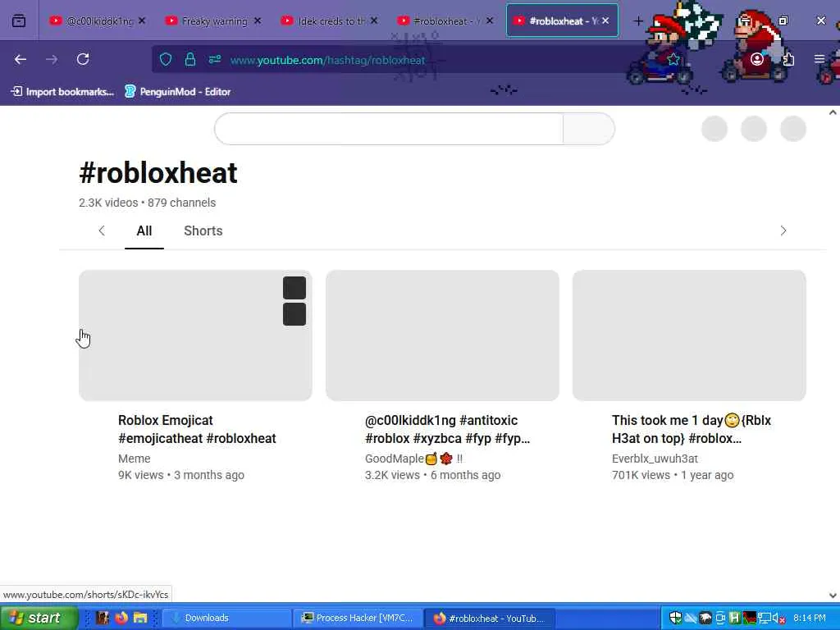This screenshot has height=630, width=840.
Task: Switch to Process Hacker taskbar window
Action: point(358,619)
